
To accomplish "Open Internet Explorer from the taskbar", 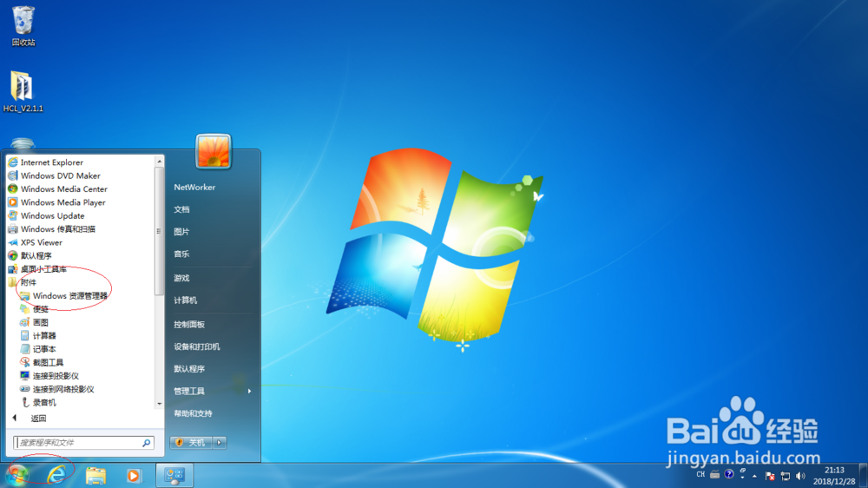I will [56, 475].
